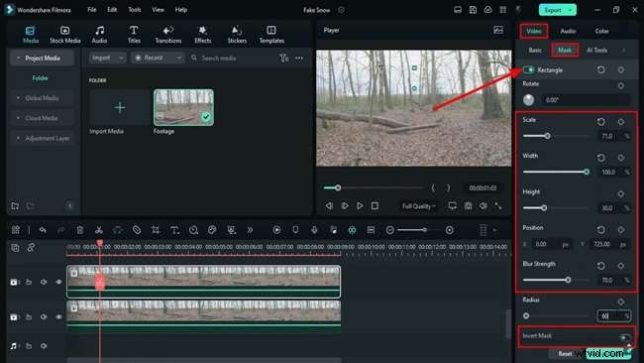Click the delete trash icon in timeline toolbar
Screen dimensions: 644x363
80,230
